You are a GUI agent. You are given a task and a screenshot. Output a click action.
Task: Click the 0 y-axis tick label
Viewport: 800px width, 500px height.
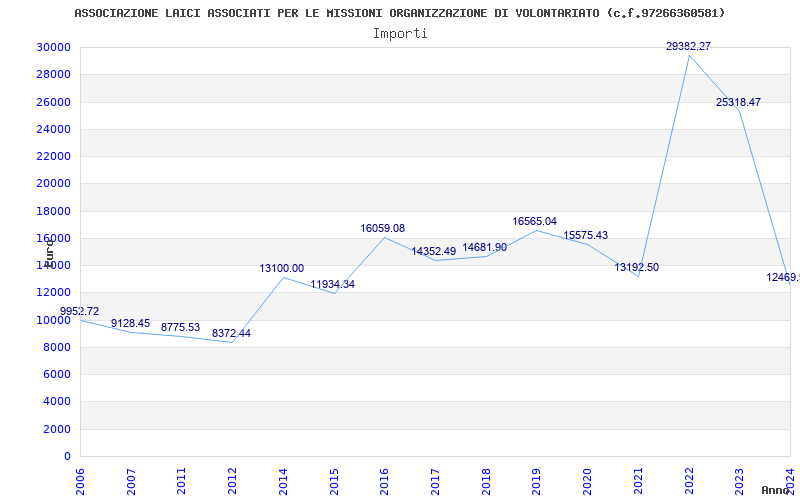(x=66, y=456)
